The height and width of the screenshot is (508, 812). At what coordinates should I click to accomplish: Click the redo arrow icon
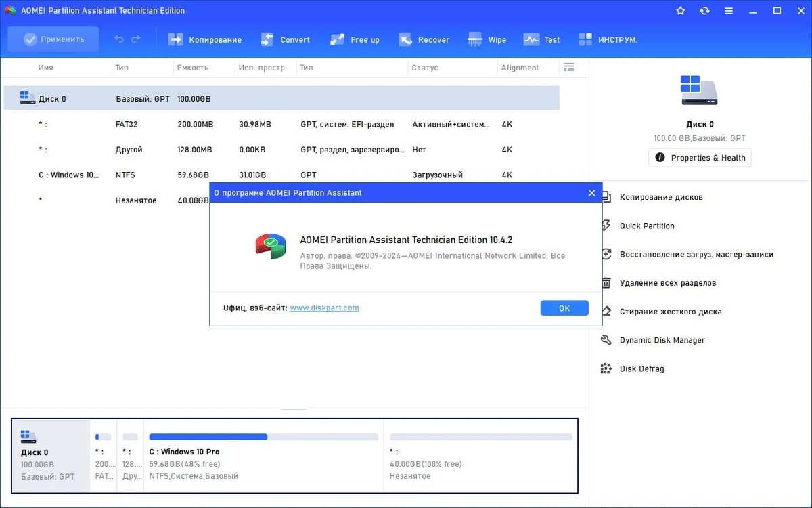[135, 39]
